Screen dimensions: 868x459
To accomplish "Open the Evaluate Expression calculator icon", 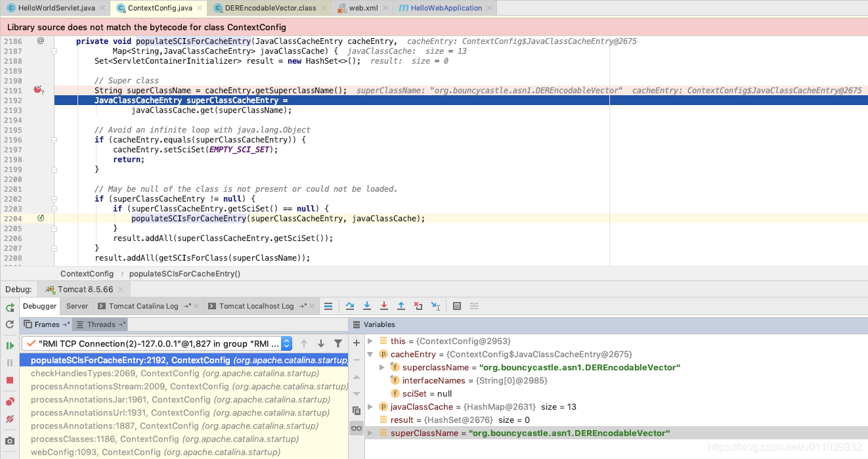I will 457,305.
